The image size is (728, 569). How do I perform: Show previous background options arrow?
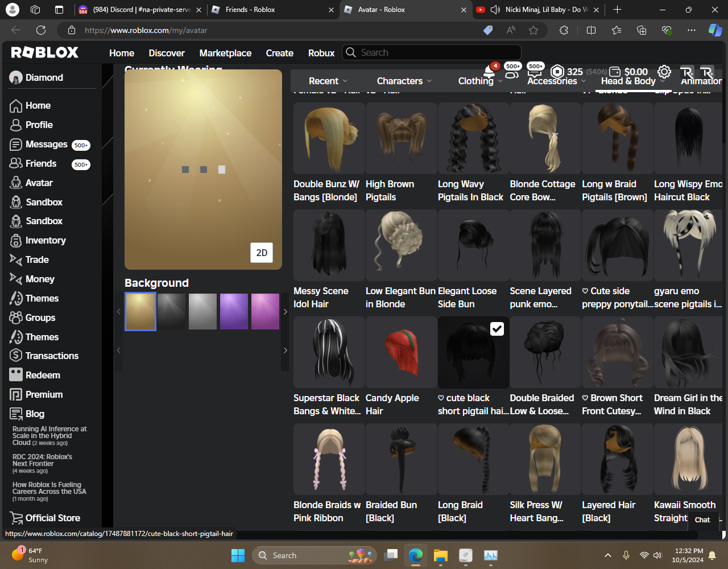click(x=119, y=312)
